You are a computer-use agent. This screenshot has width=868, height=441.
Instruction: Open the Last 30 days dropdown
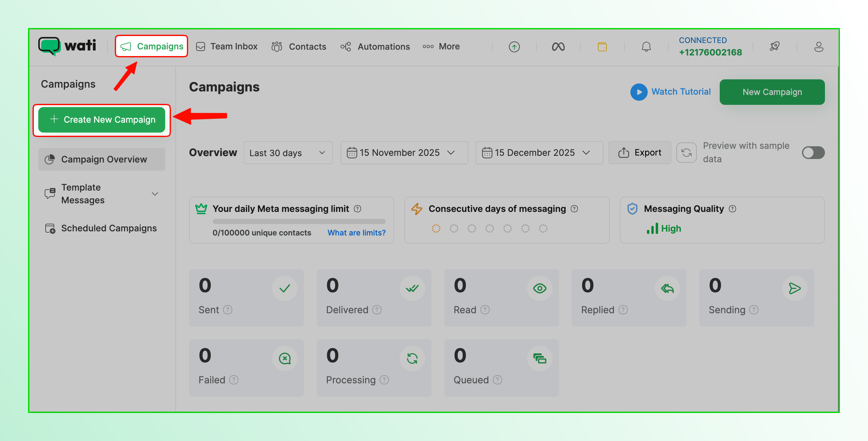click(288, 153)
